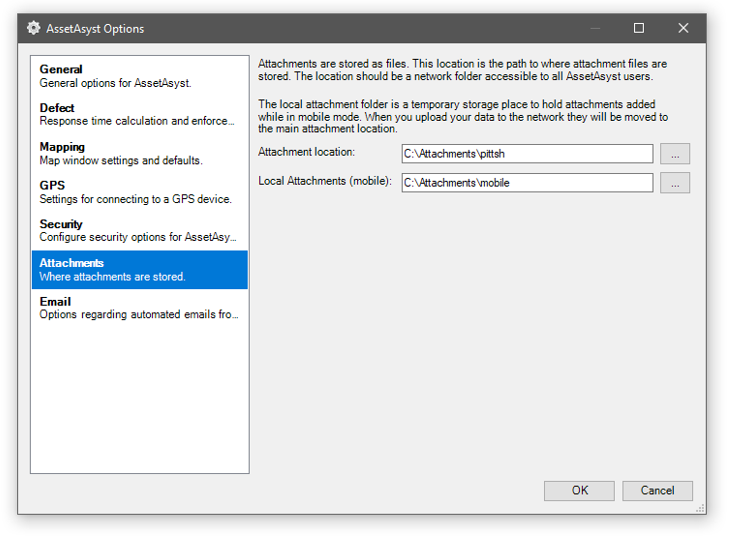Select the Defect settings category
The height and width of the screenshot is (540, 732).
pyautogui.click(x=139, y=115)
